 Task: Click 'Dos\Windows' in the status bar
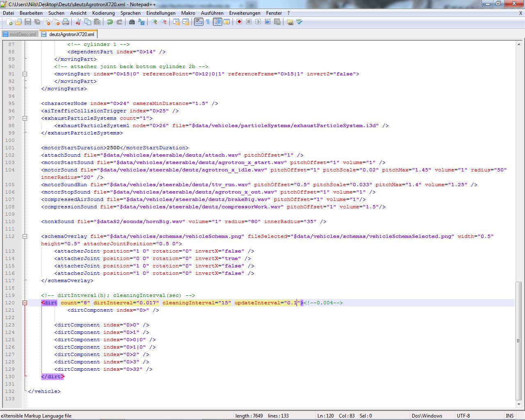point(427,416)
